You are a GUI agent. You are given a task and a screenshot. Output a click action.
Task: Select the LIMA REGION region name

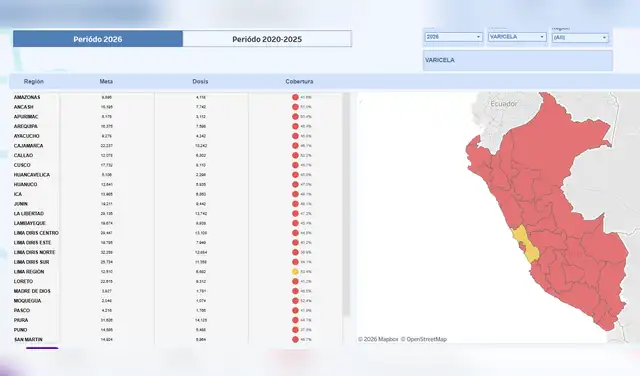(29, 272)
